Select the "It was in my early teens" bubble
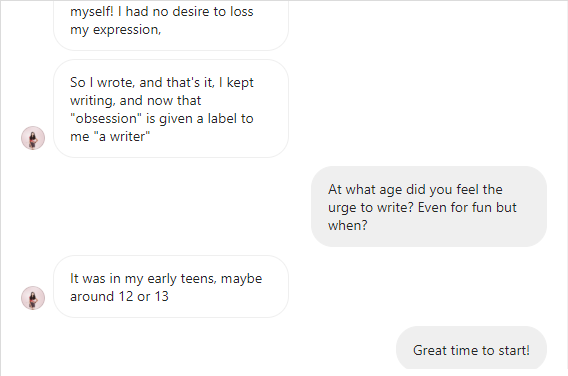568x376 pixels. pyautogui.click(x=171, y=287)
